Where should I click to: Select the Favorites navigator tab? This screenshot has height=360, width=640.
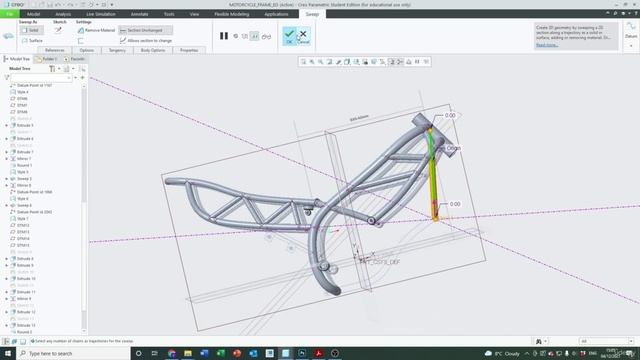(x=74, y=59)
